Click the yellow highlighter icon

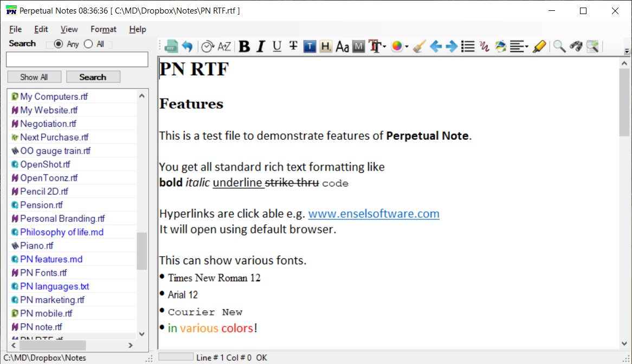[539, 46]
